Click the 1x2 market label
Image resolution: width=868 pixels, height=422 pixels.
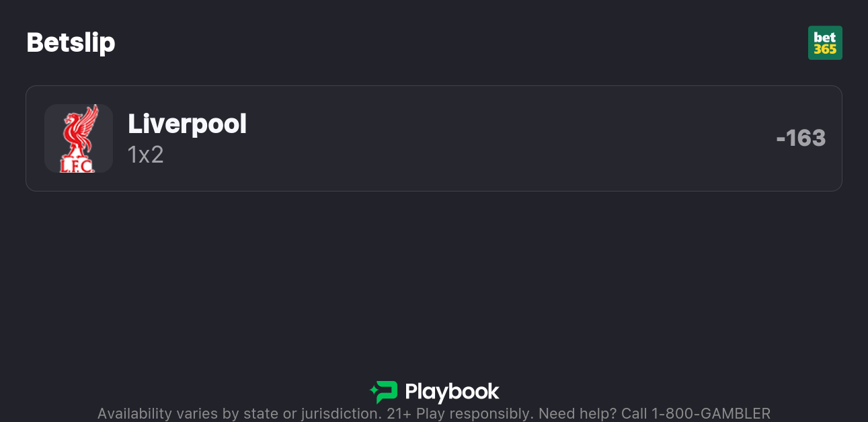pyautogui.click(x=146, y=155)
